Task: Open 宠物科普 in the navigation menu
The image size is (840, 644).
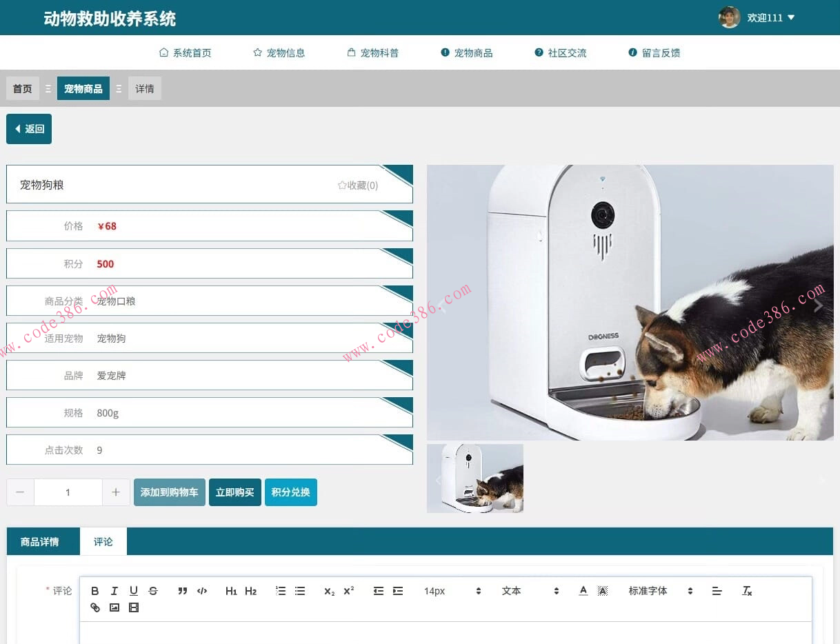Action: [x=373, y=53]
